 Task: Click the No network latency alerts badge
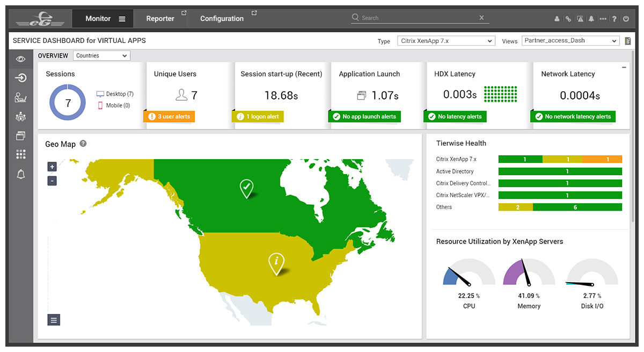coord(573,117)
